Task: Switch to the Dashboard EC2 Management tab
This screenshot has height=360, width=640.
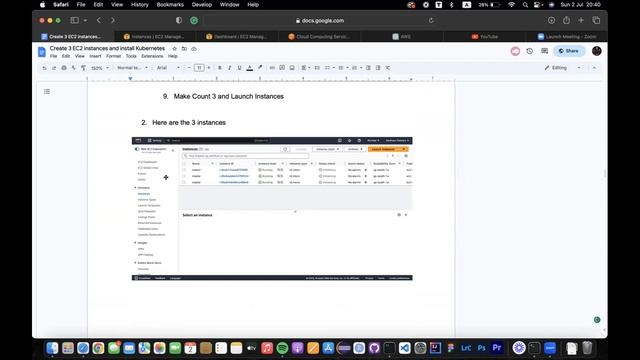Action: click(237, 36)
